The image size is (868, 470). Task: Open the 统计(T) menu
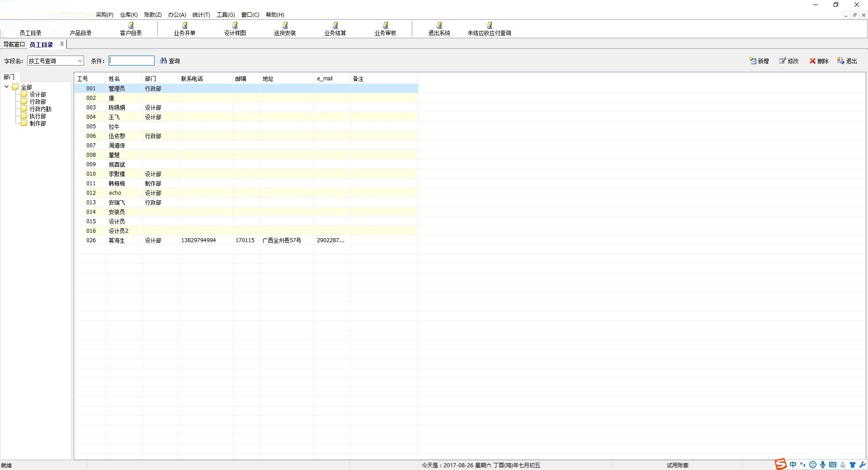201,15
